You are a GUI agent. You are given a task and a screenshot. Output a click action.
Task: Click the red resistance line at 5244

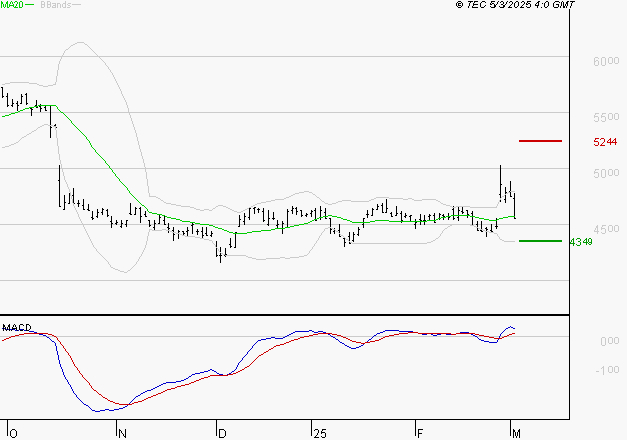(540, 141)
